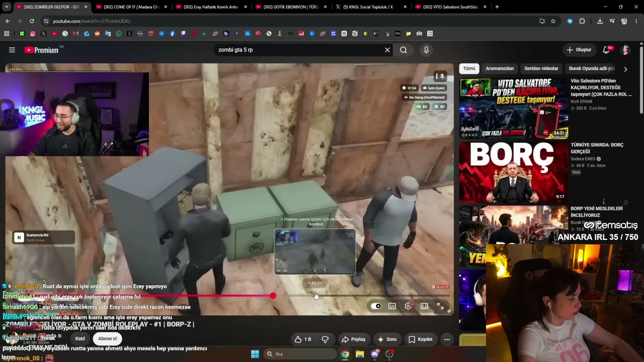
Task: Toggle the autoplay switch in the player
Action: coord(376,306)
